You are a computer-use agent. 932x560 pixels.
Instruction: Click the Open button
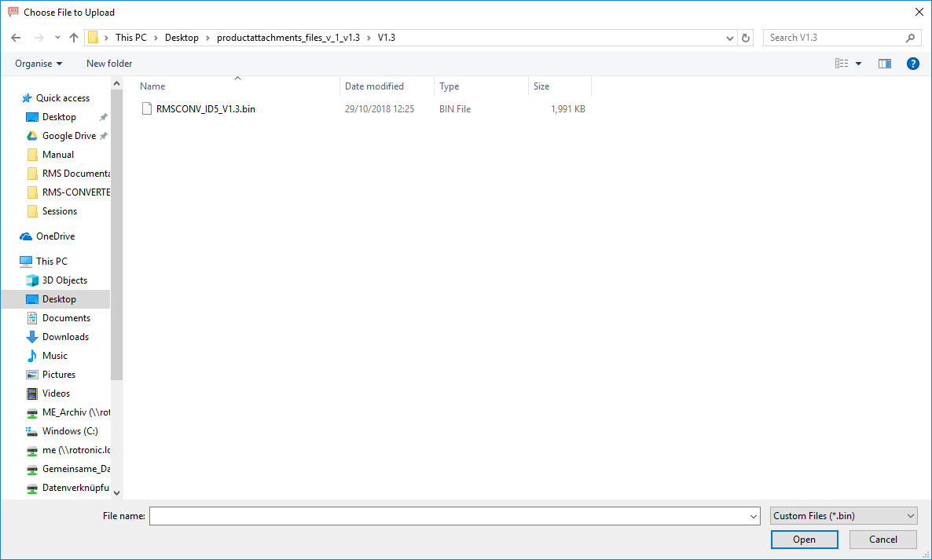pos(804,540)
